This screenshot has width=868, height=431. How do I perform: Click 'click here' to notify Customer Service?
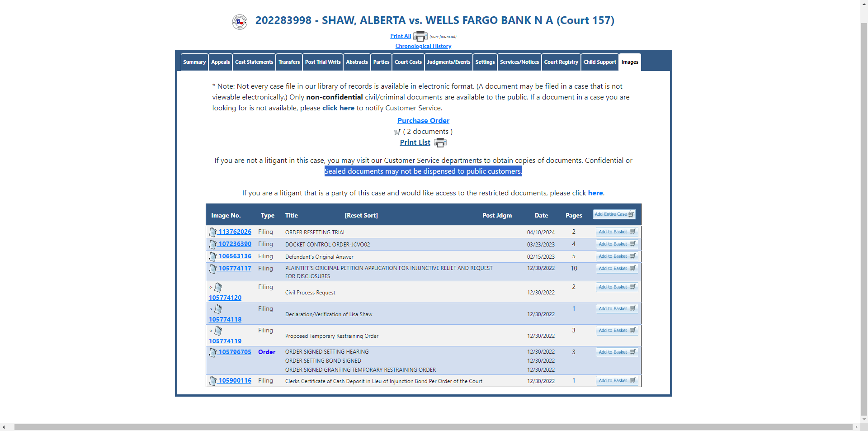click(x=338, y=108)
